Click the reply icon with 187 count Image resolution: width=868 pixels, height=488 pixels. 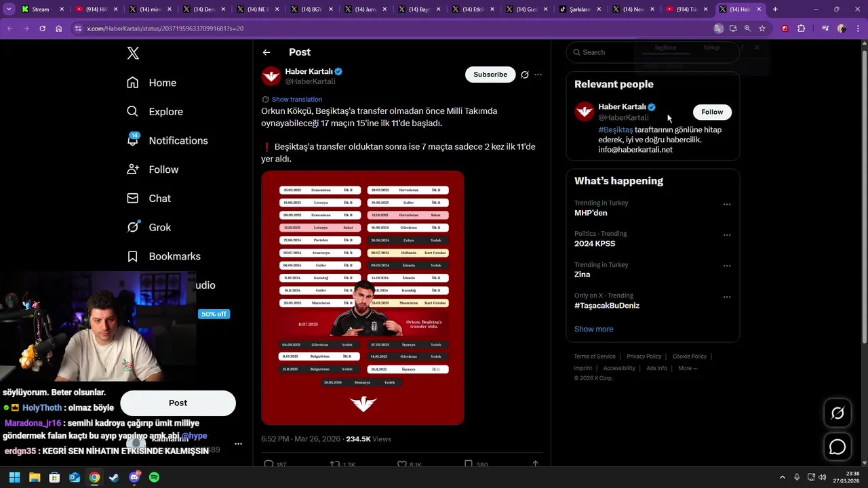(269, 465)
